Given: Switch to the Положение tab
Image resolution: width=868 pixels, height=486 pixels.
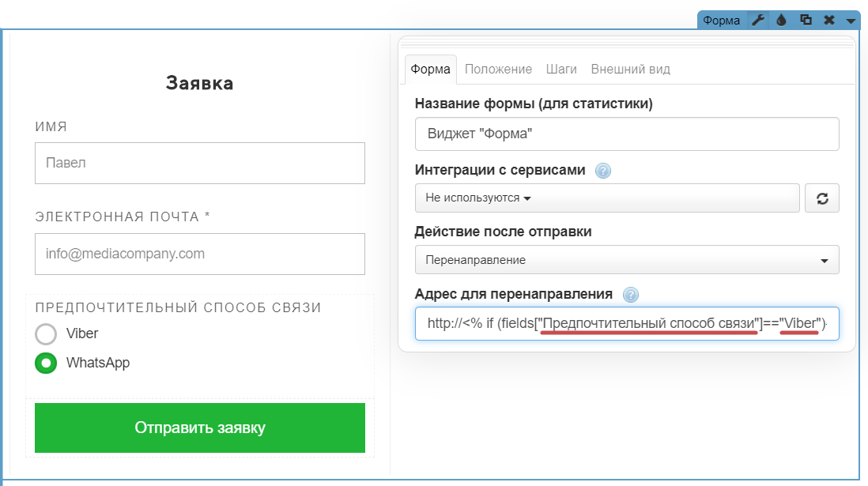Looking at the screenshot, I should (498, 70).
